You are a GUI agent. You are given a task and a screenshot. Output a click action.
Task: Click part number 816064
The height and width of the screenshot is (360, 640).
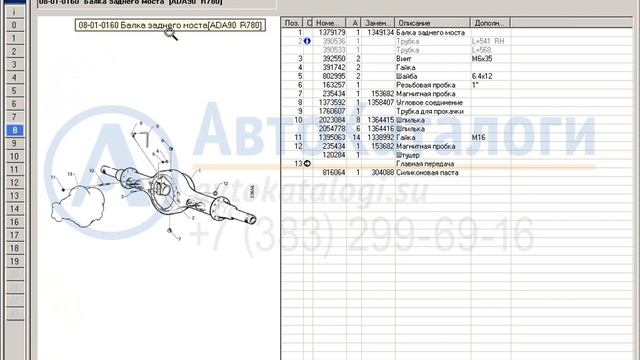pos(334,173)
